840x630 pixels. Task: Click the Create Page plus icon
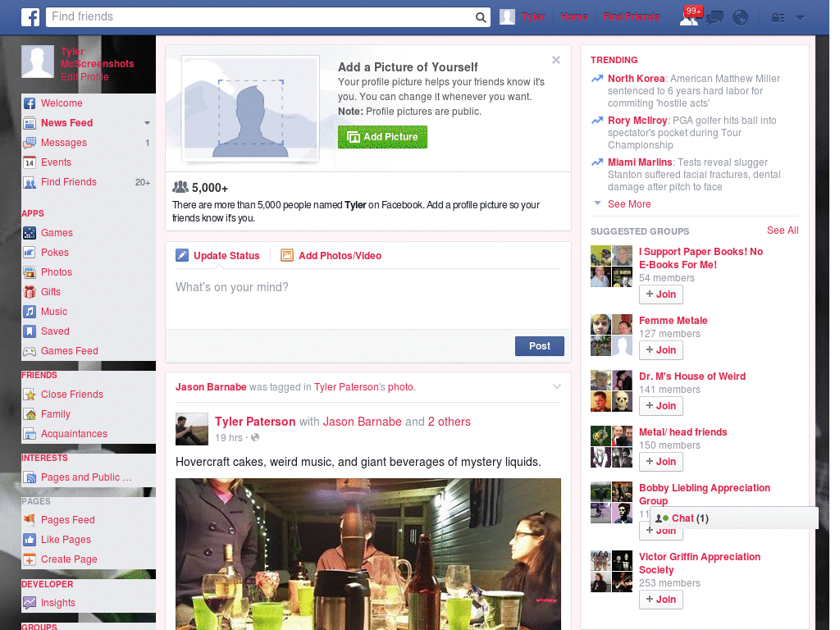click(x=30, y=559)
